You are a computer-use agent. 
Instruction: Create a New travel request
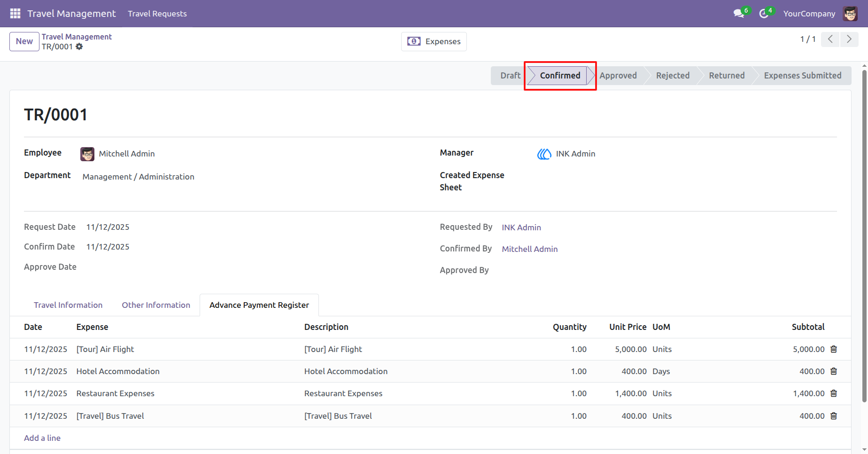coord(24,41)
